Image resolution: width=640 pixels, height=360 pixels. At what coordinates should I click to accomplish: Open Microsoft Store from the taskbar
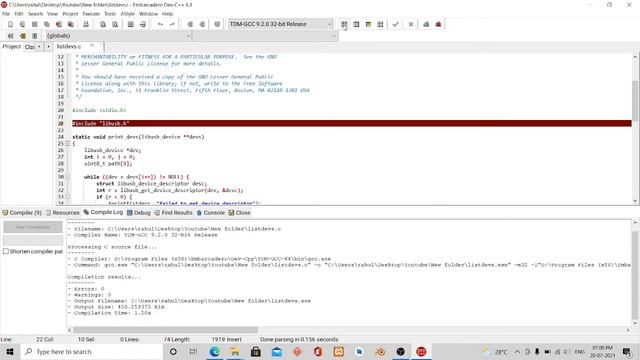256,351
